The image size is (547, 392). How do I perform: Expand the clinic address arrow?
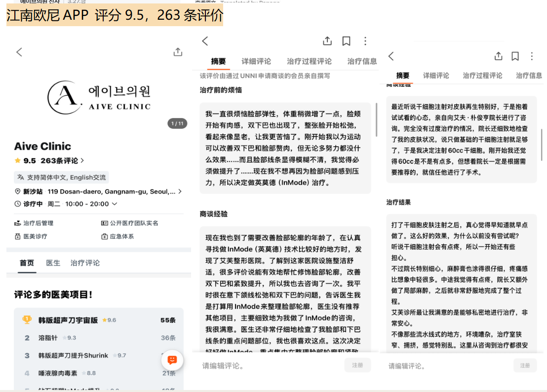tap(180, 192)
